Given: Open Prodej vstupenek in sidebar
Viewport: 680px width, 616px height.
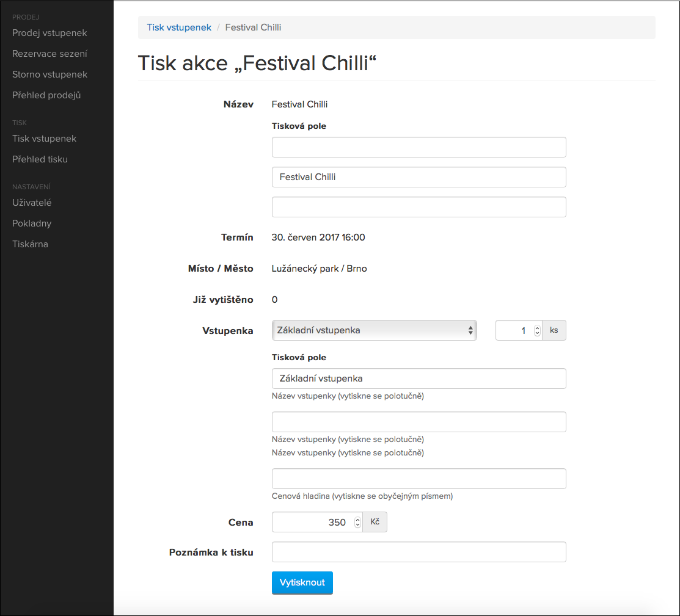Looking at the screenshot, I should point(49,33).
